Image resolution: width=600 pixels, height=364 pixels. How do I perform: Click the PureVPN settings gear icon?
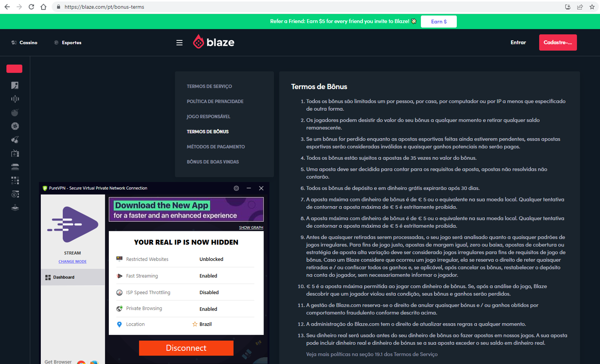[236, 188]
